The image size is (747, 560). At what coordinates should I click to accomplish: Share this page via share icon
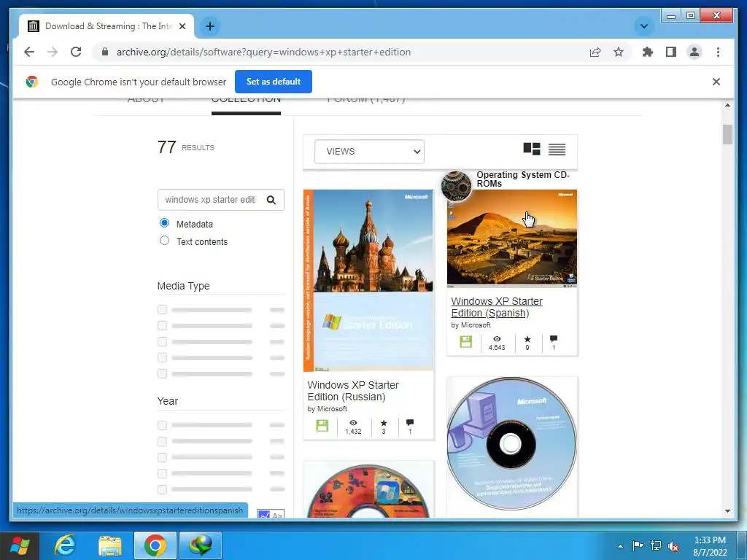coord(595,52)
